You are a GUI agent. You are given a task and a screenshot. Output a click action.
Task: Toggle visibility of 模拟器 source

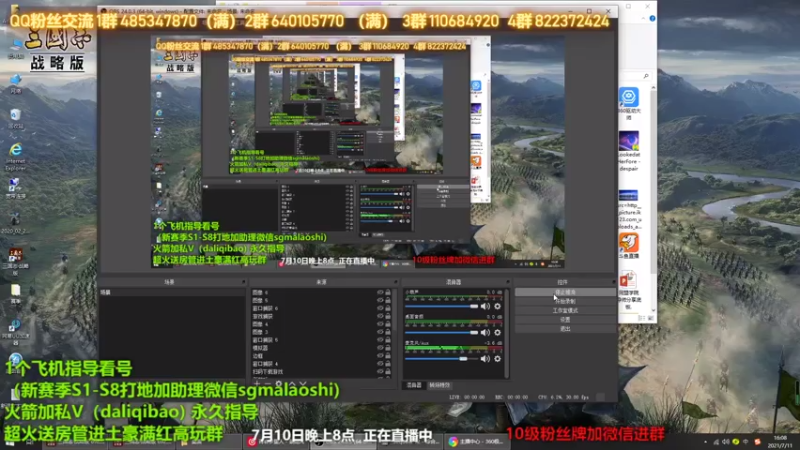pyautogui.click(x=380, y=347)
